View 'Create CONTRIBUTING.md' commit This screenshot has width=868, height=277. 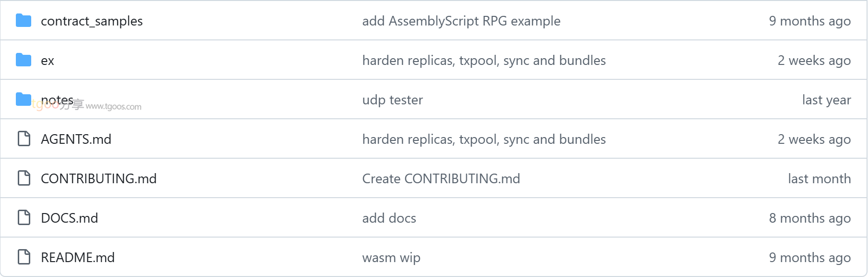[x=441, y=178]
